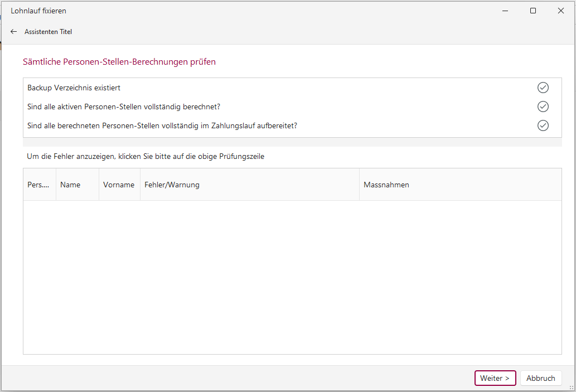This screenshot has height=392, width=576.
Task: Select the 'Backup Verzeichnis existiert' check row
Action: click(x=74, y=88)
